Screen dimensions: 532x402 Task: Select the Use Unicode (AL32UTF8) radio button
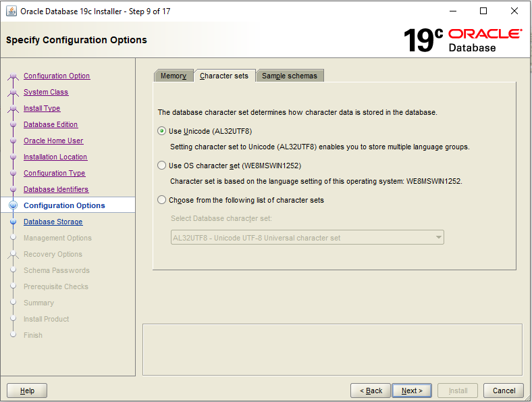coord(161,131)
